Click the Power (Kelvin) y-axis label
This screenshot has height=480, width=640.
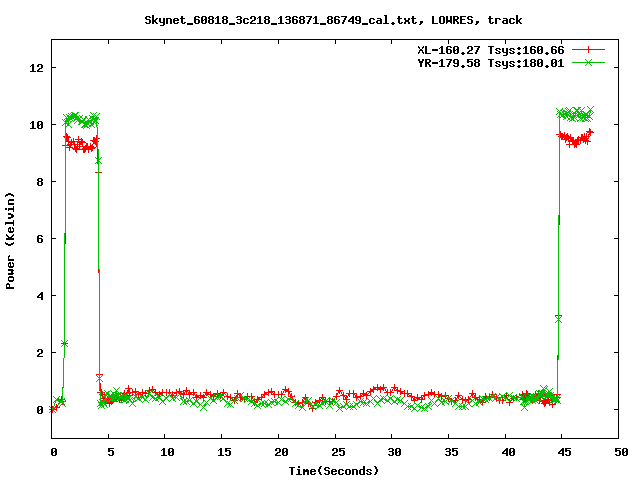pos(10,241)
